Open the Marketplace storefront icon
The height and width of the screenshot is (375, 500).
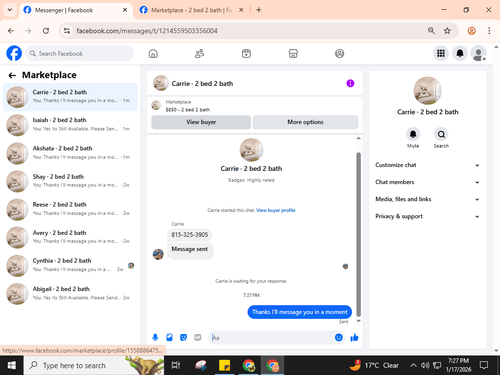[x=293, y=53]
